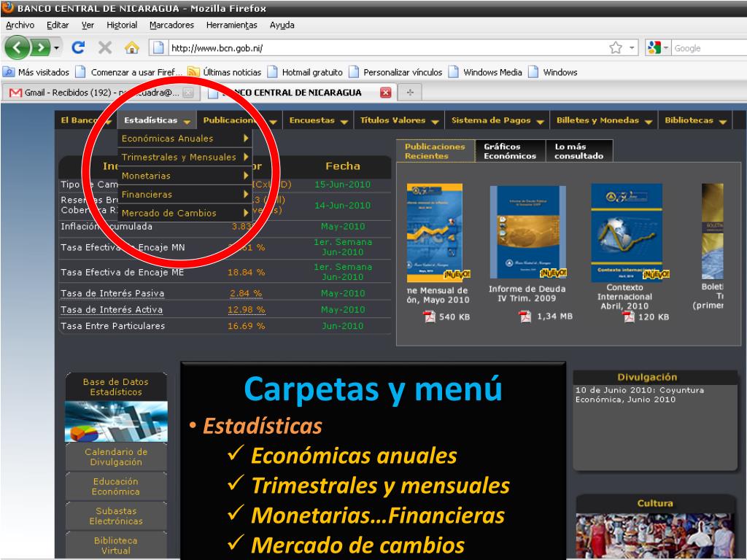Download the 120 KB PDF icon
747x560 pixels.
pos(629,316)
